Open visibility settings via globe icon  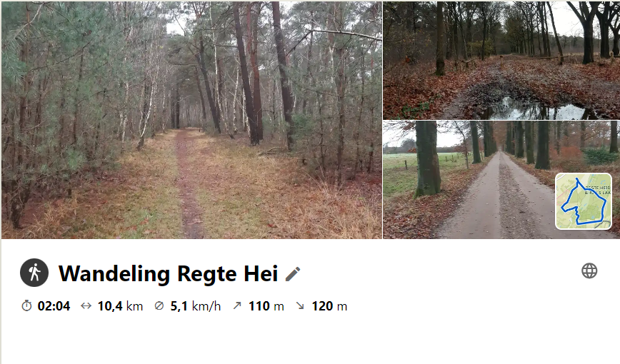589,271
